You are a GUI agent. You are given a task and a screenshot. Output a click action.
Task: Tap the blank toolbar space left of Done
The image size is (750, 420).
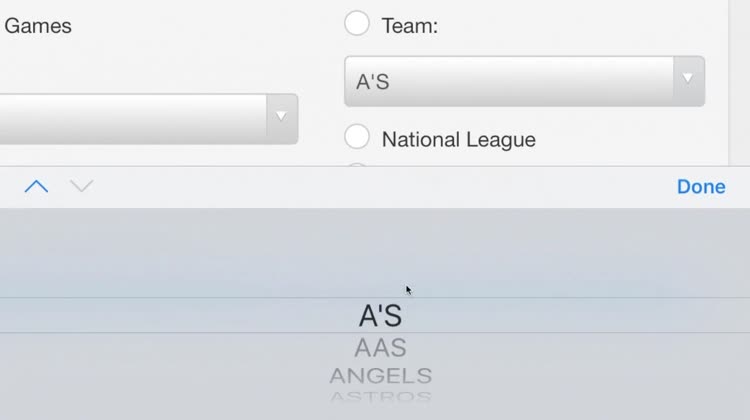[x=380, y=187]
